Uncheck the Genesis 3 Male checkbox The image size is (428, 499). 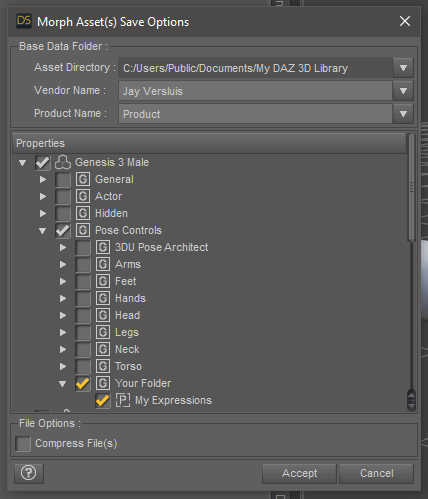tap(43, 163)
